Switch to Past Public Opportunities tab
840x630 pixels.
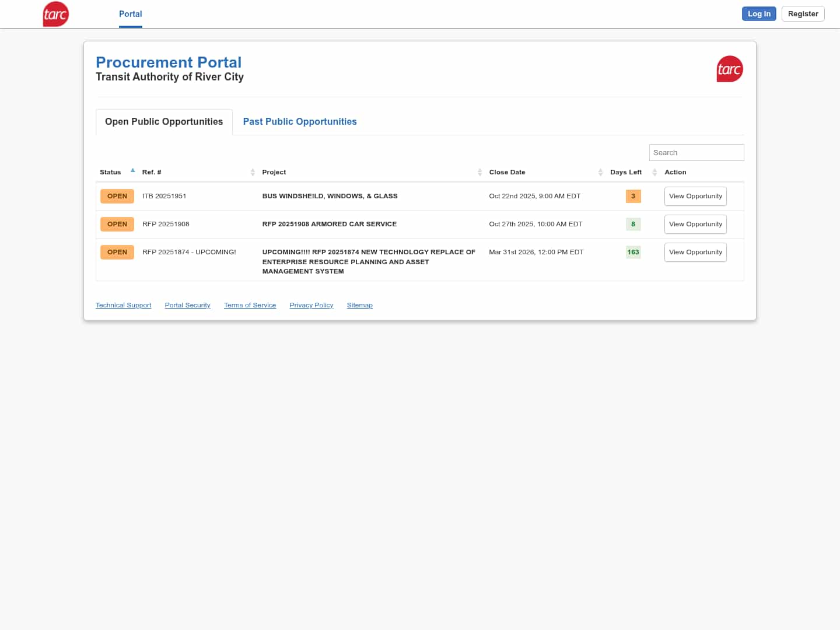tap(300, 122)
